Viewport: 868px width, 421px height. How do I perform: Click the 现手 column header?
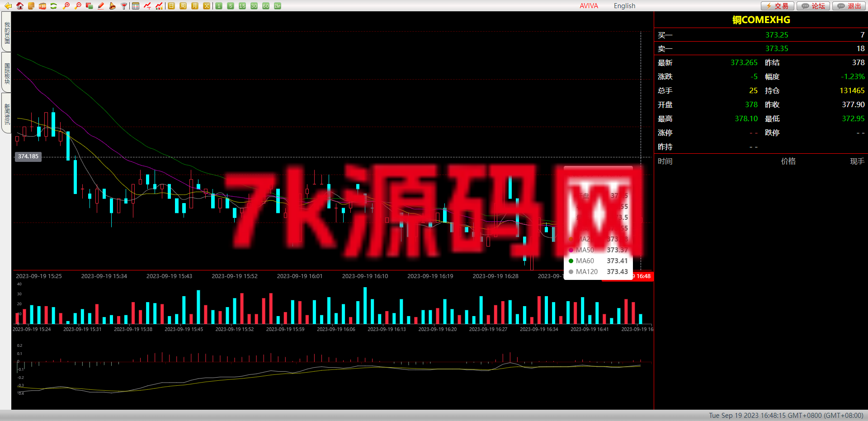[x=857, y=161]
